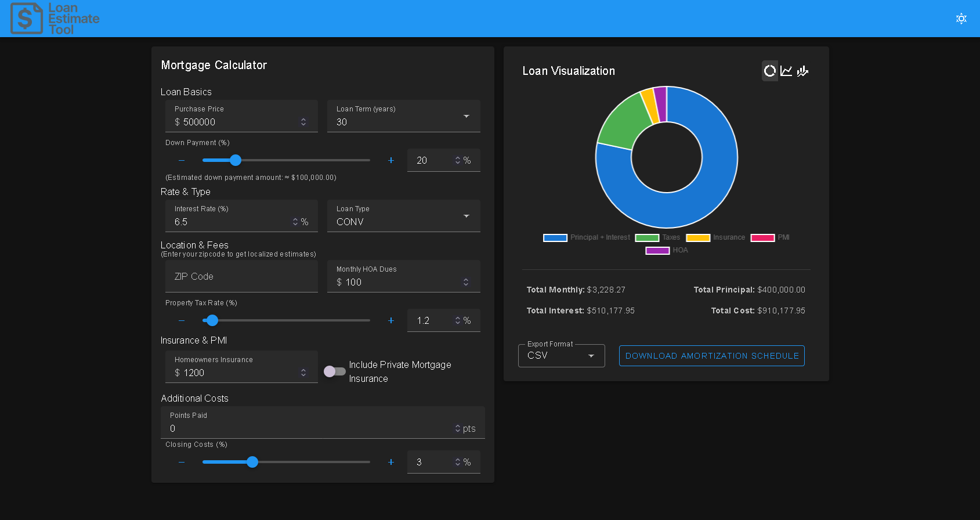The image size is (980, 520).
Task: Toggle the light/dark theme icon
Action: click(961, 19)
